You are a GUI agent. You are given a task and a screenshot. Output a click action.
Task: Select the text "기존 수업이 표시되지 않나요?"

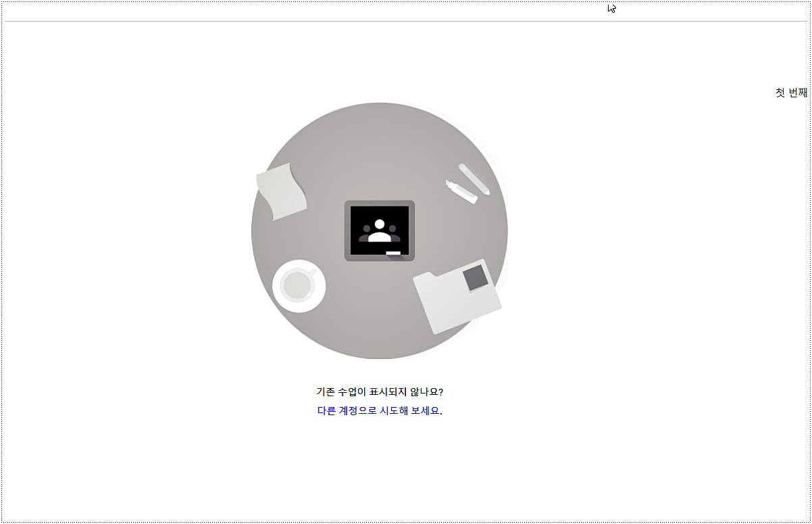380,391
